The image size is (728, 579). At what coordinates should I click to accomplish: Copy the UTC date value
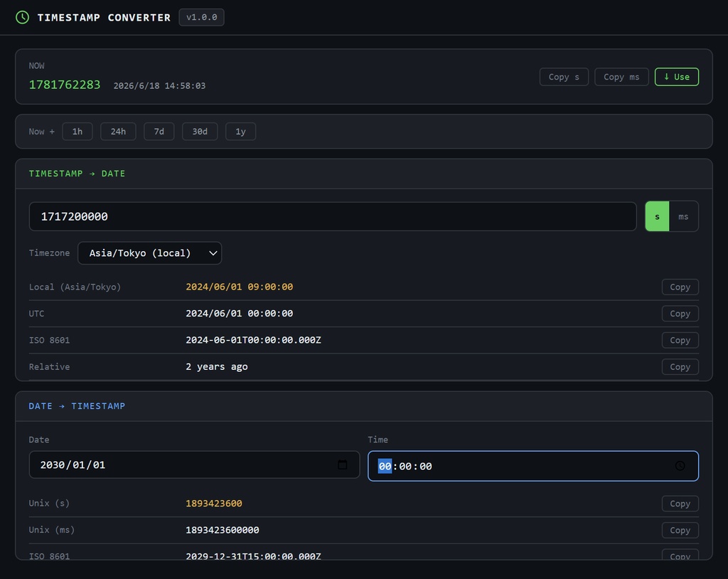tap(680, 313)
